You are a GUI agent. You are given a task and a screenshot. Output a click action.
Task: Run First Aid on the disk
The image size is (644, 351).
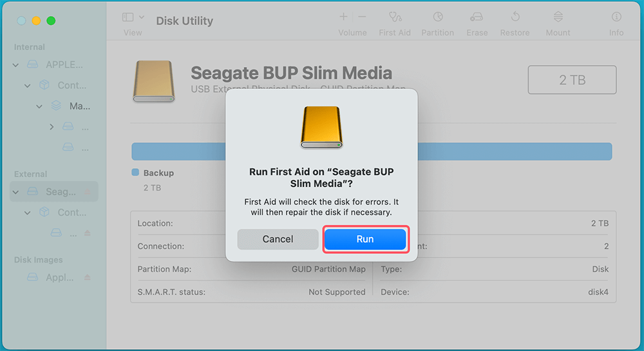point(365,239)
